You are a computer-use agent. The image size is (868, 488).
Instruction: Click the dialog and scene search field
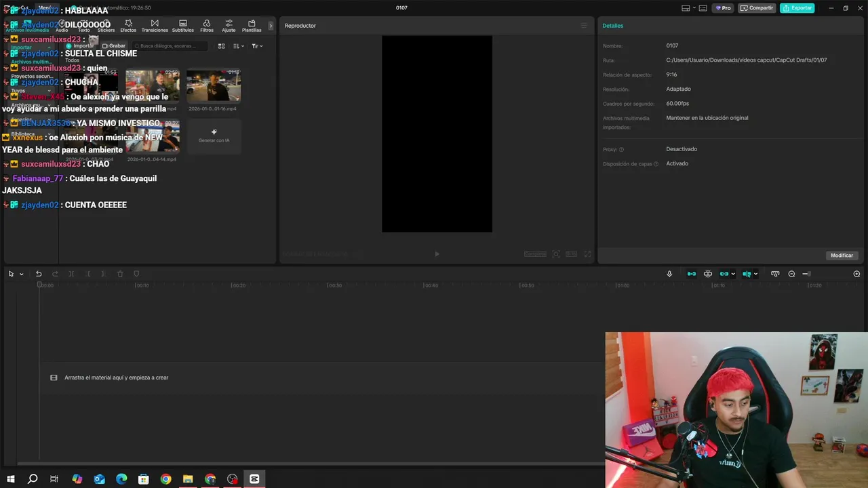[170, 46]
